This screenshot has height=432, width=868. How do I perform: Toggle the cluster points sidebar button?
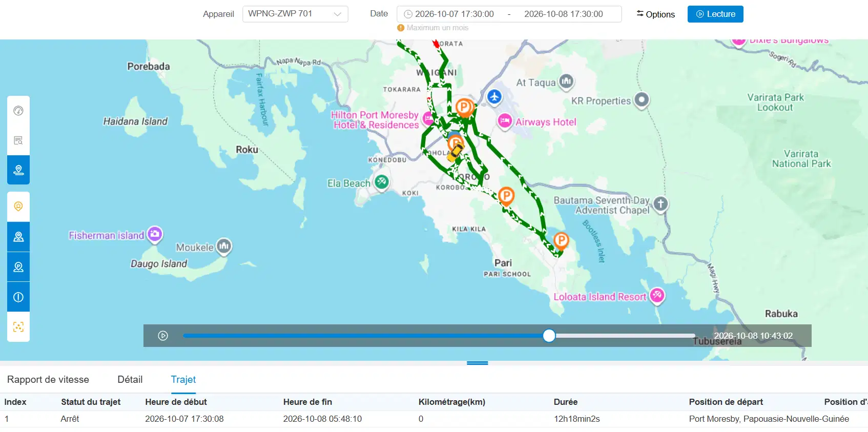(18, 327)
